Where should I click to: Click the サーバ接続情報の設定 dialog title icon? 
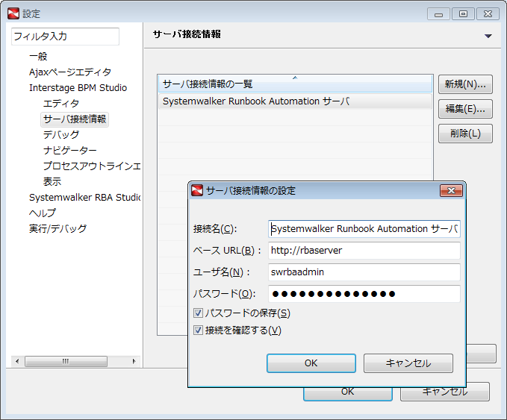[x=197, y=190]
